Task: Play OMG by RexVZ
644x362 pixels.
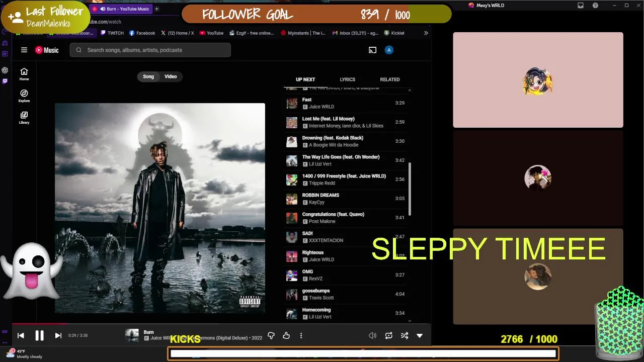Action: (346, 275)
